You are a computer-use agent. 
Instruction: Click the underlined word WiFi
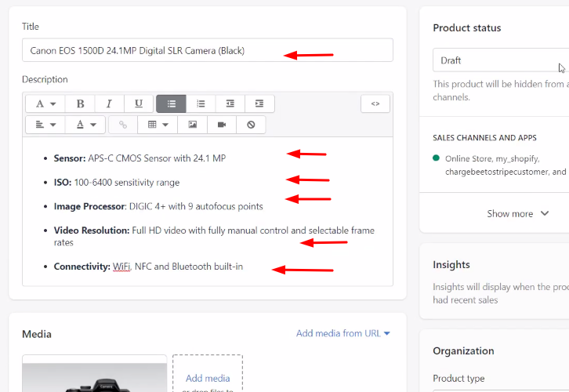(121, 267)
